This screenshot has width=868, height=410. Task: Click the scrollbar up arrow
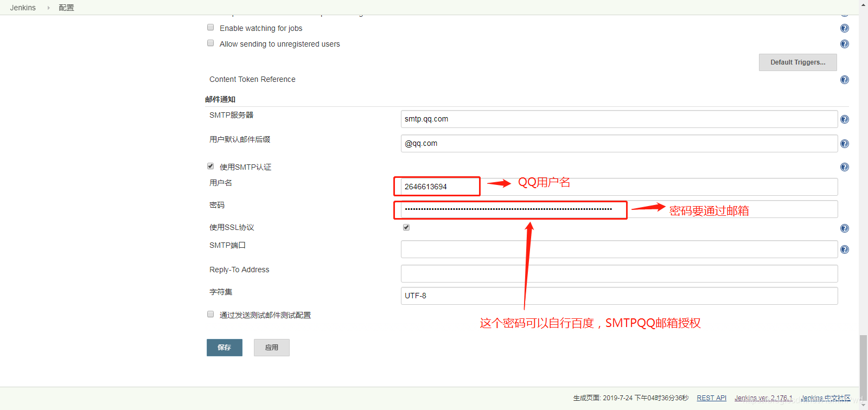863,4
